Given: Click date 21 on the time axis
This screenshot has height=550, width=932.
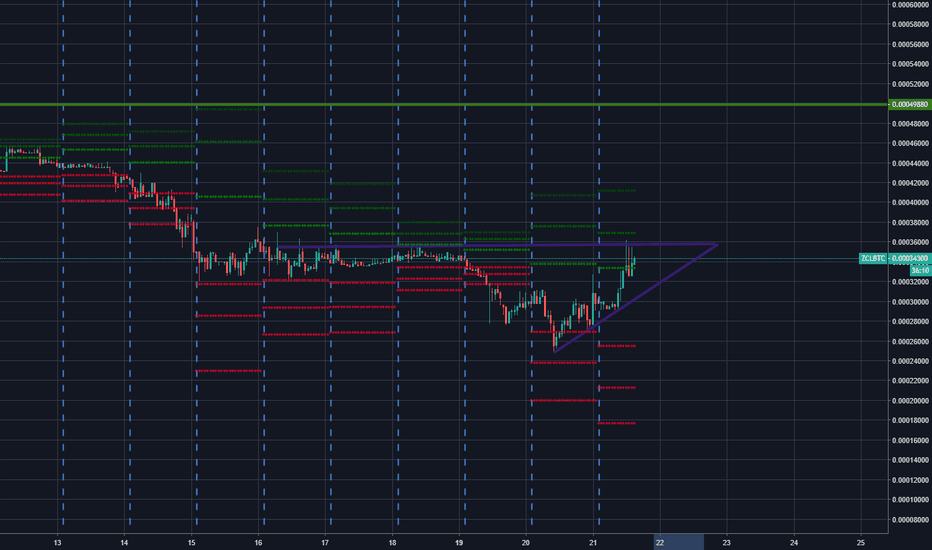Looking at the screenshot, I should [593, 542].
